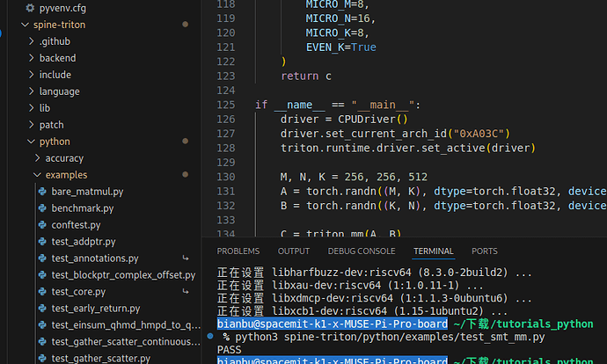Click the Python icon next to benchmark.py
Image resolution: width=607 pixels, height=364 pixels.
click(41, 208)
